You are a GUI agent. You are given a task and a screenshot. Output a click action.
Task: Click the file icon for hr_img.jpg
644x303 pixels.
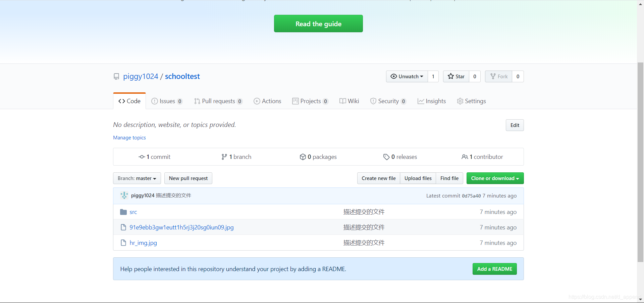point(123,243)
